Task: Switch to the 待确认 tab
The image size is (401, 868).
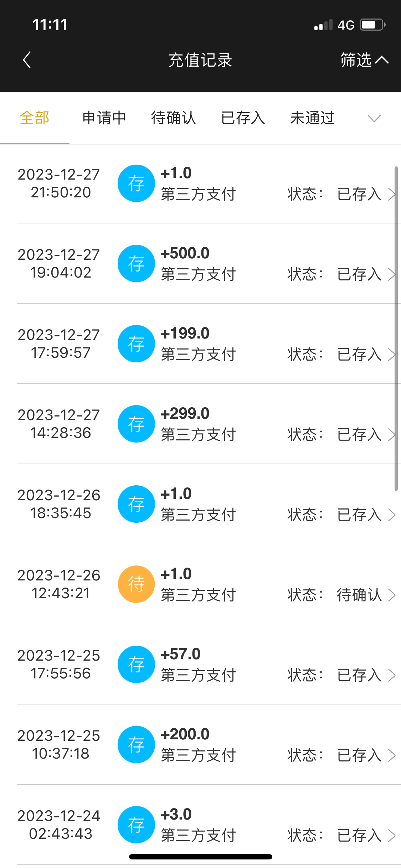Action: [174, 118]
